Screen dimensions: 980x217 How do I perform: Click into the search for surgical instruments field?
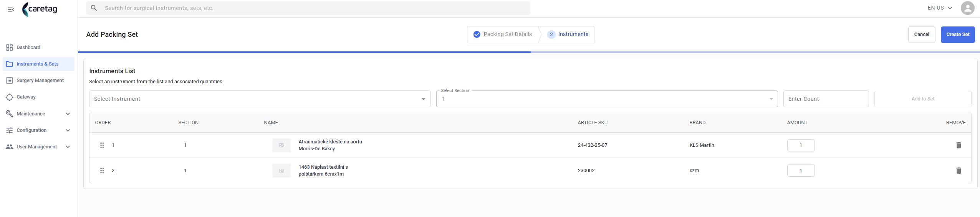[x=308, y=8]
